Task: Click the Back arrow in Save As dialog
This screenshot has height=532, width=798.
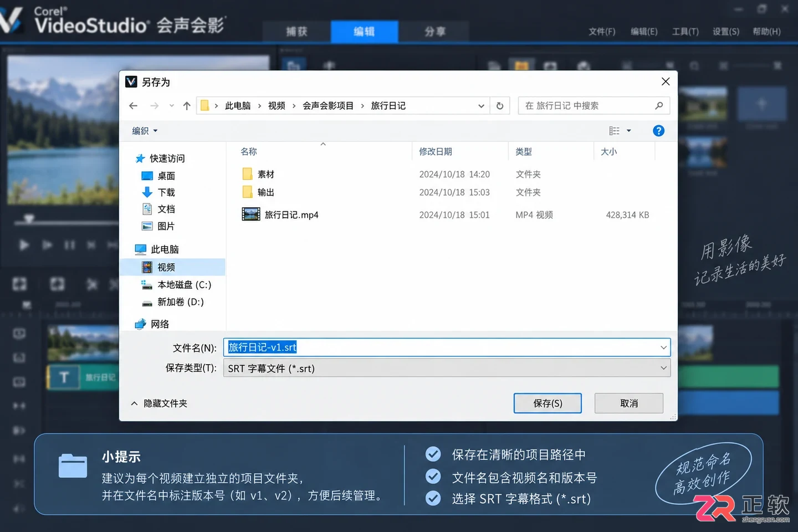Action: pos(133,106)
